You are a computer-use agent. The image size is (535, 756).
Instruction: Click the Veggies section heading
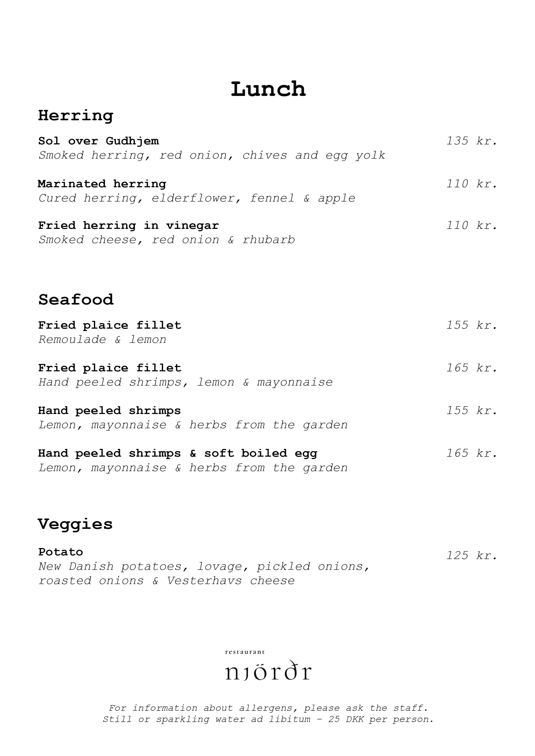[75, 525]
